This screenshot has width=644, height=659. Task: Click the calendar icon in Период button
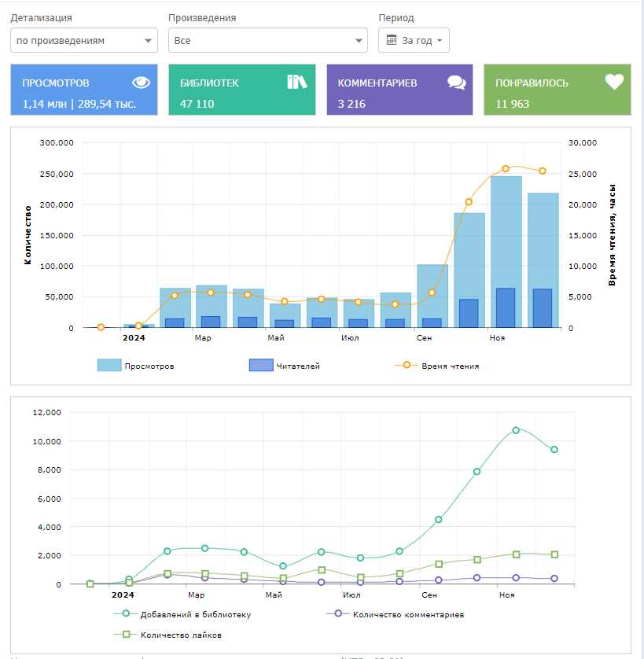(x=392, y=40)
